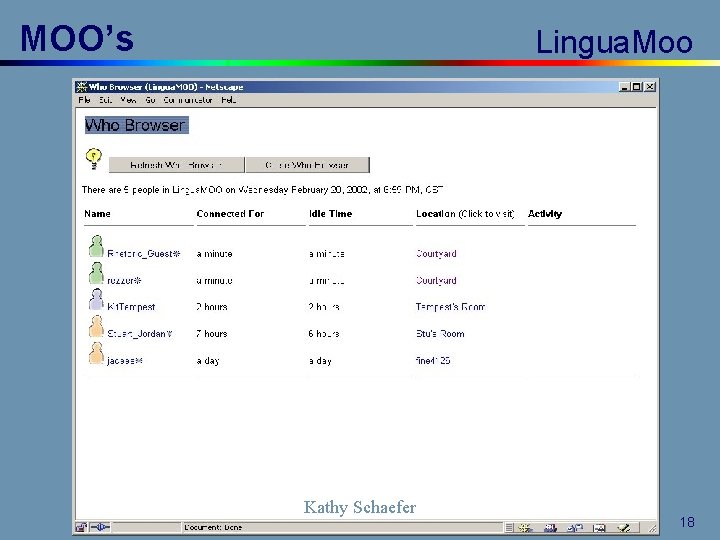Open Address Book icon in component bar
Viewport: 720px width, 540px height.
pos(599,528)
